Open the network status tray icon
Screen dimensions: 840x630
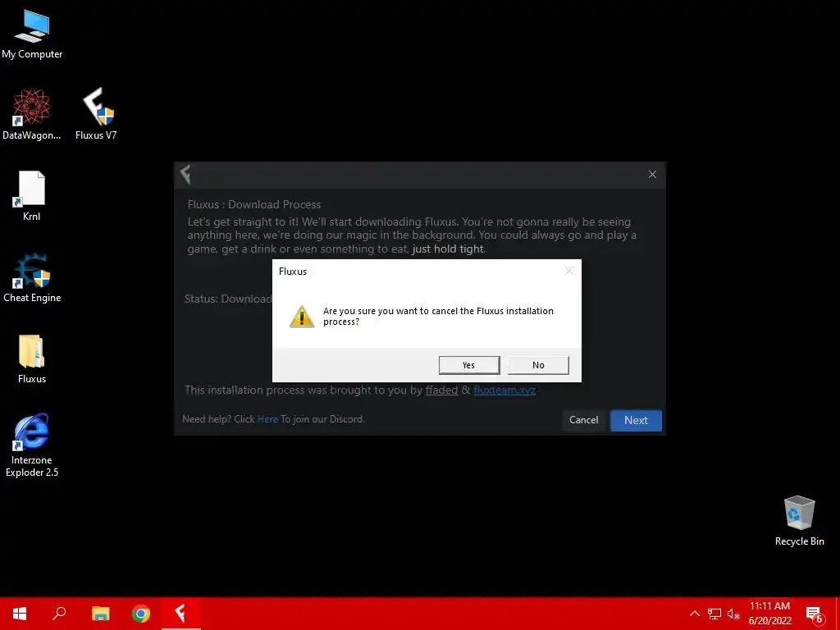point(714,614)
